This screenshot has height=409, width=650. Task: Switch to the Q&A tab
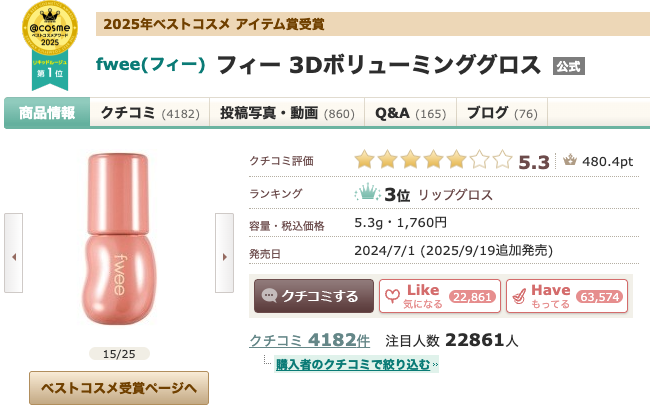click(x=410, y=113)
